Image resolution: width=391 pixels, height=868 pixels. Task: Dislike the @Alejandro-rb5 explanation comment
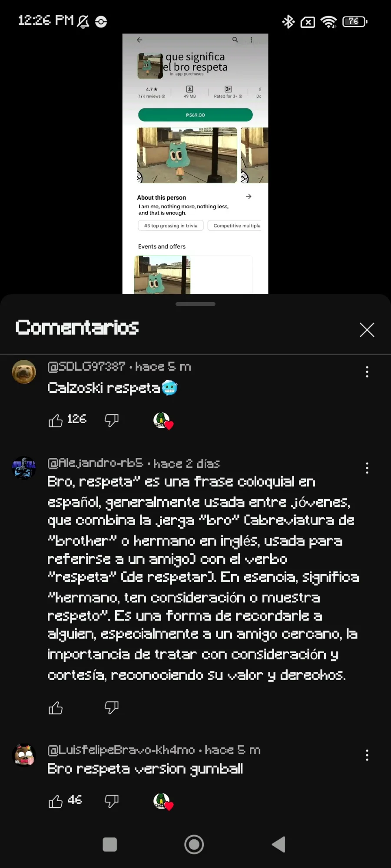coord(112,708)
